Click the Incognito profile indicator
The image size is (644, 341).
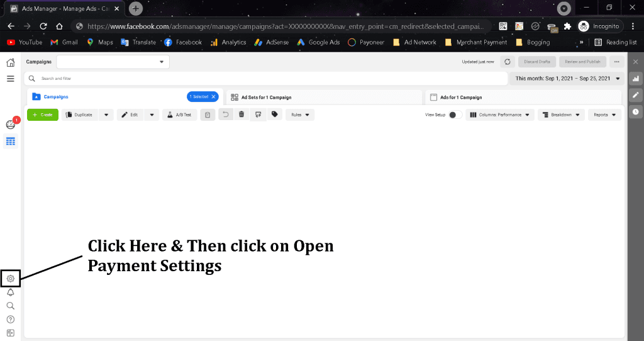point(599,26)
